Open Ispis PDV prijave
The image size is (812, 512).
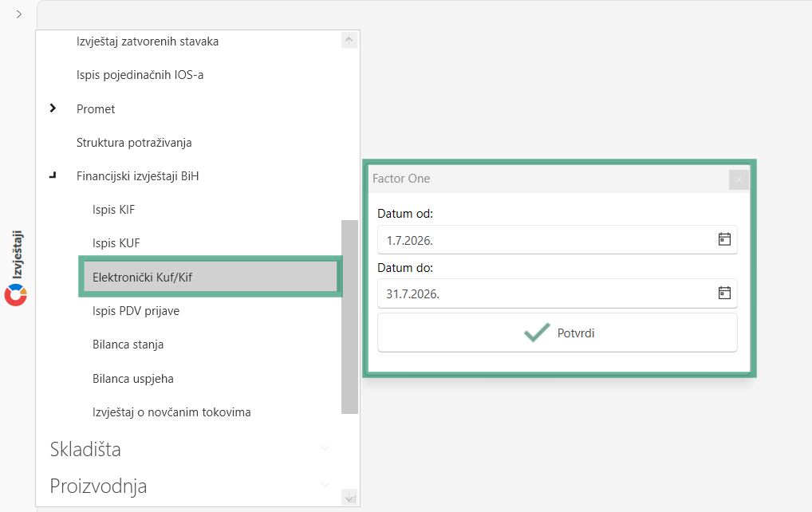[136, 311]
